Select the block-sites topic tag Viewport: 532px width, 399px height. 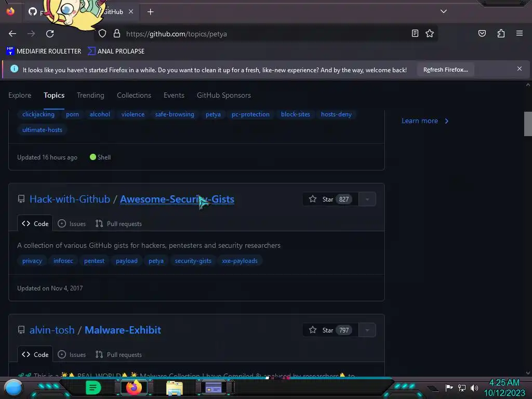(x=296, y=114)
